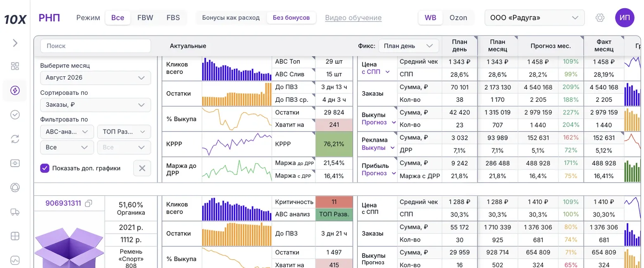Viewport: 644px width, 268px height.
Task: Open the Заказы, ₽ sorting dropdown
Action: [x=95, y=105]
